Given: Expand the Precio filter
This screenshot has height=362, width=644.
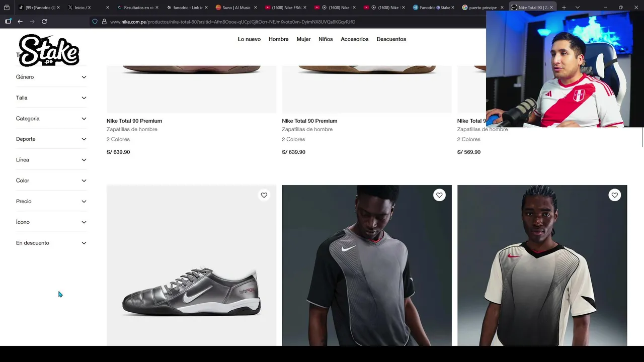Looking at the screenshot, I should [51, 201].
